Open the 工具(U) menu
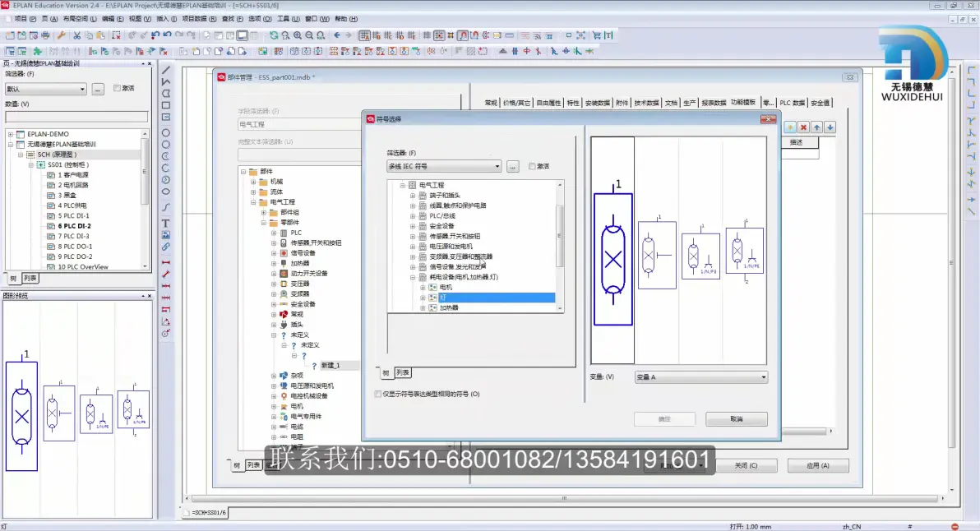 point(288,19)
